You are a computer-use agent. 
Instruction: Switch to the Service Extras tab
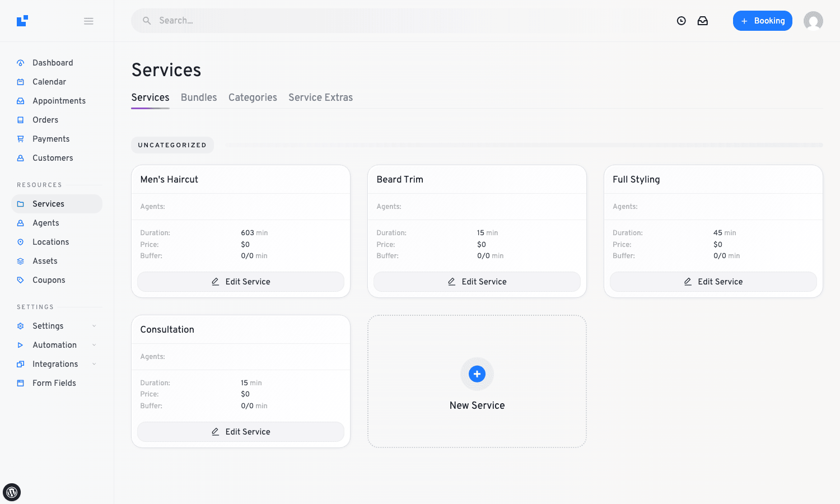(x=320, y=97)
